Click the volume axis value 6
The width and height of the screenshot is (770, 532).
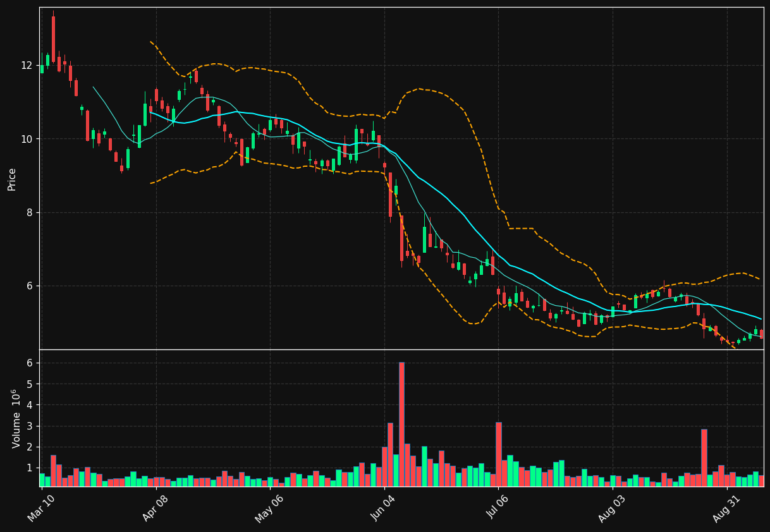point(30,363)
